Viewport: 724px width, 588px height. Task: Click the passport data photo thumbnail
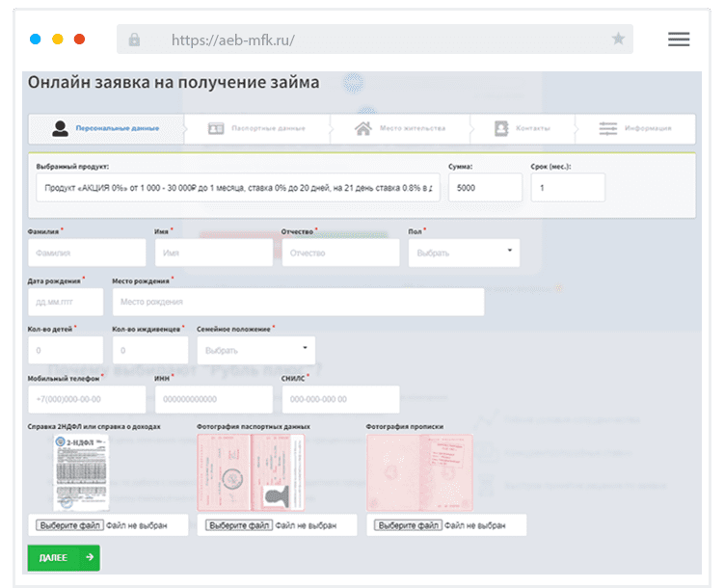pos(251,470)
